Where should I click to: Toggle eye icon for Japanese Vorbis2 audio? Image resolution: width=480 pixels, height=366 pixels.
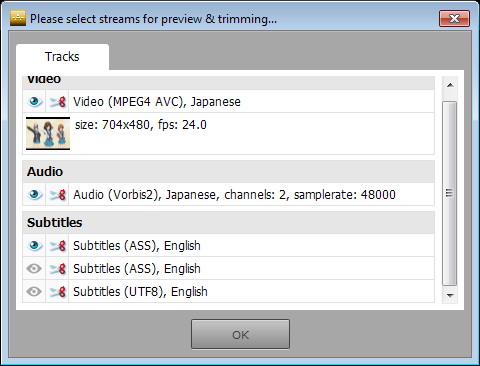(x=34, y=195)
